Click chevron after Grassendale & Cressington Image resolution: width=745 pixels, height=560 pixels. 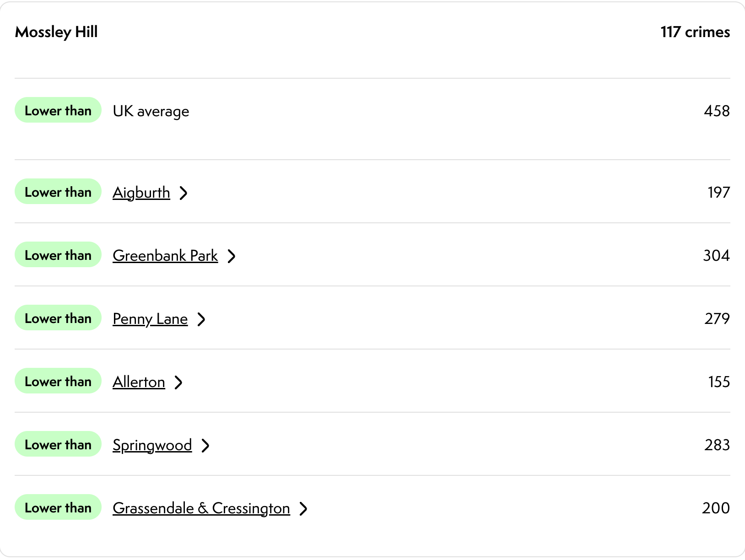(303, 509)
